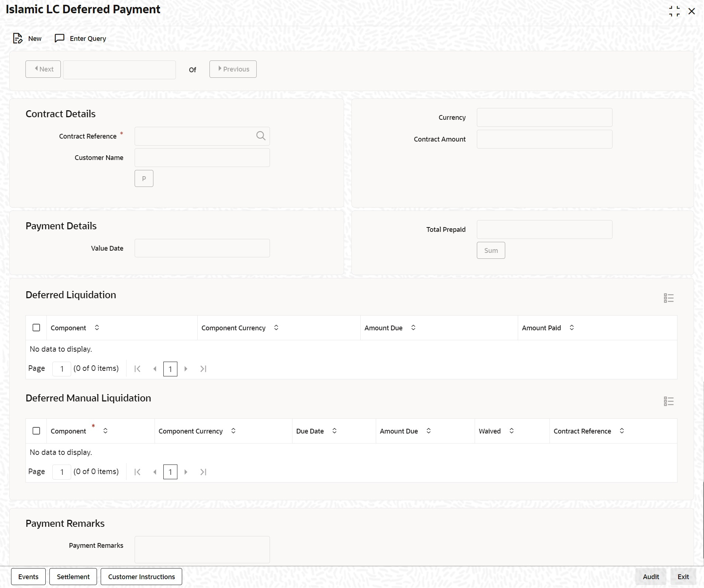This screenshot has width=704, height=588.
Task: Sort Deferred Liquidation by Component Currency
Action: coord(276,327)
